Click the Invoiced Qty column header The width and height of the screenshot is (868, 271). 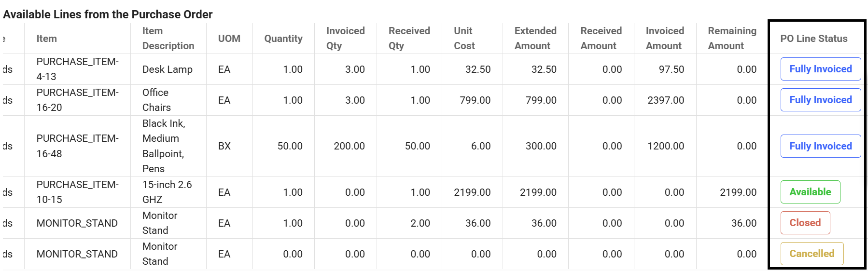click(345, 39)
